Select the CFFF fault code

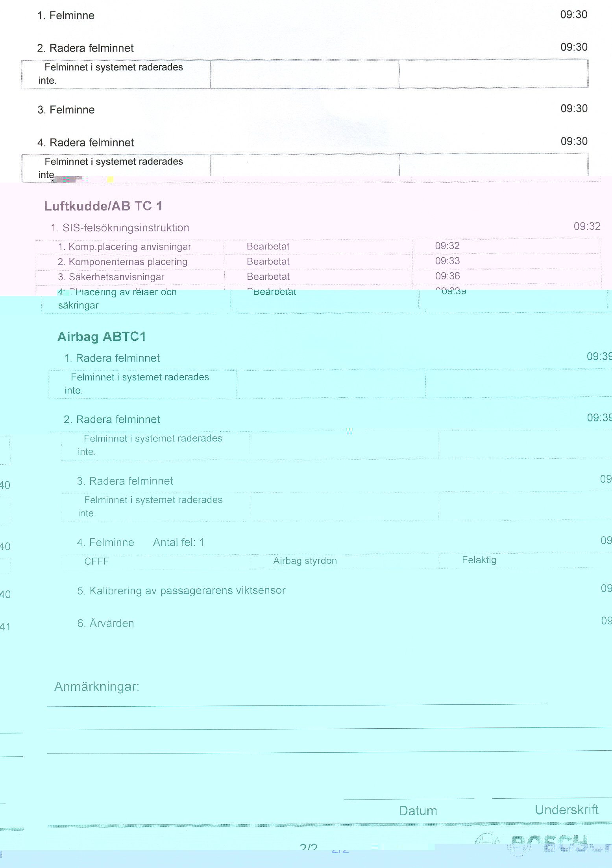(96, 561)
